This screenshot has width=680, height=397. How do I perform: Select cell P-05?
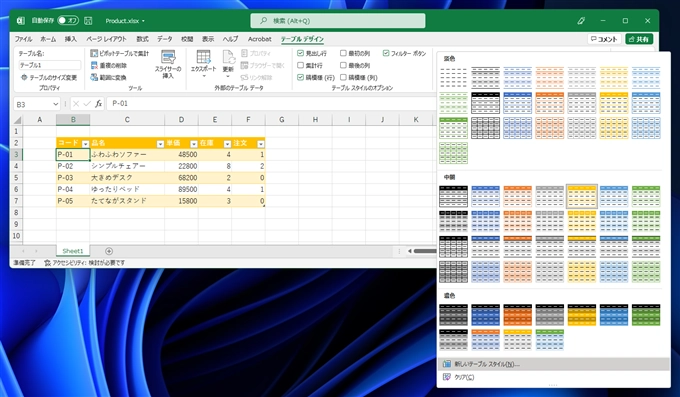click(73, 201)
